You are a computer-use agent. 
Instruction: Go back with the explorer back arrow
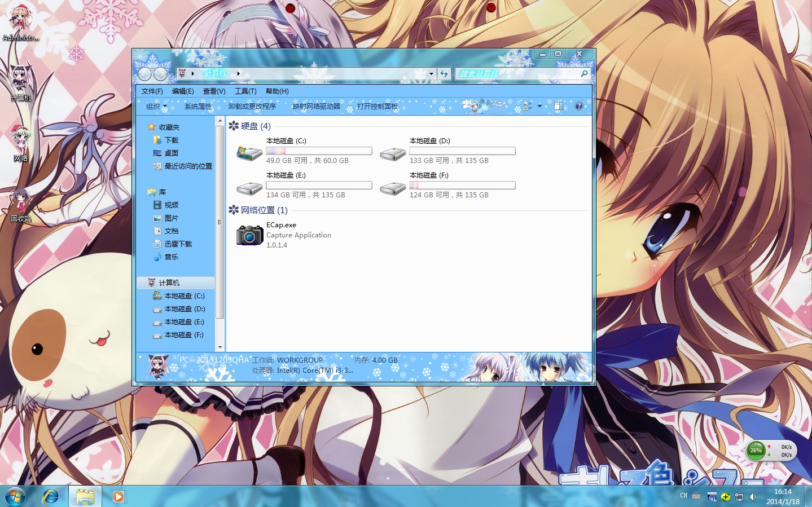click(145, 74)
